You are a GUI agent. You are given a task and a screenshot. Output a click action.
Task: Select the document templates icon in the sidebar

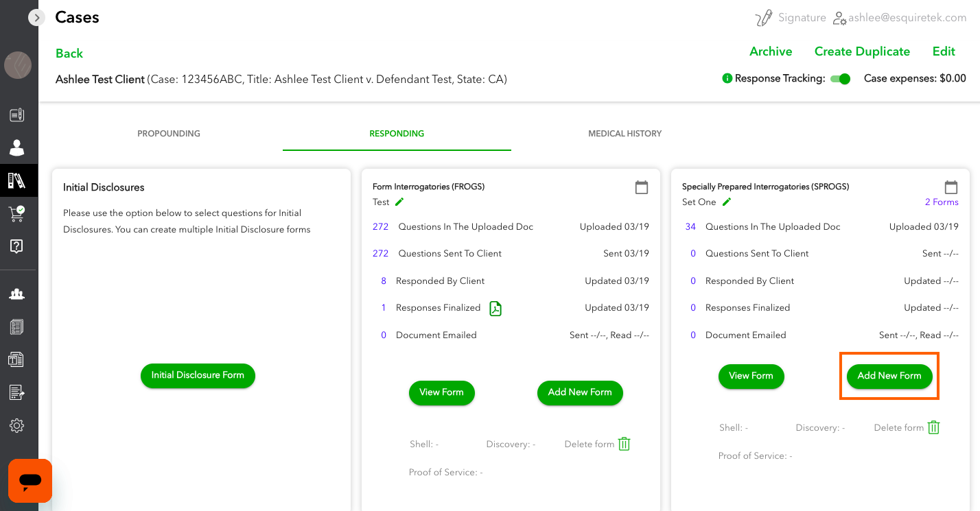(x=18, y=359)
